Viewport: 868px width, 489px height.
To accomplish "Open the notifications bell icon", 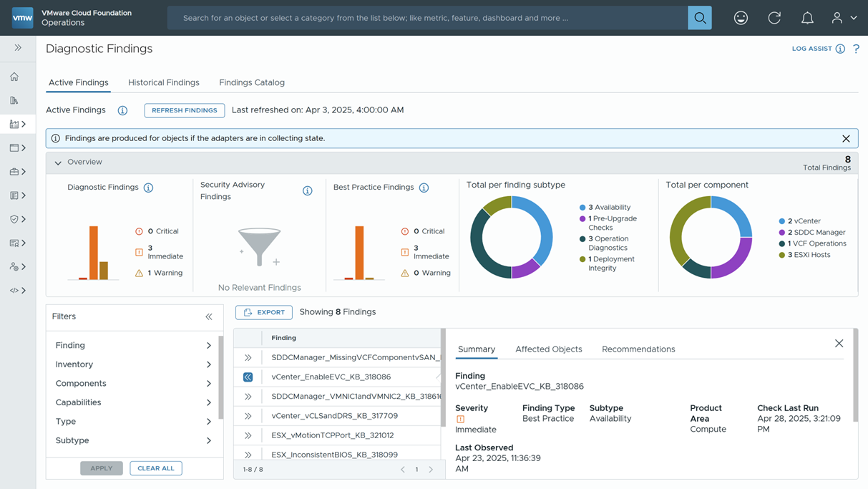I will 807,18.
